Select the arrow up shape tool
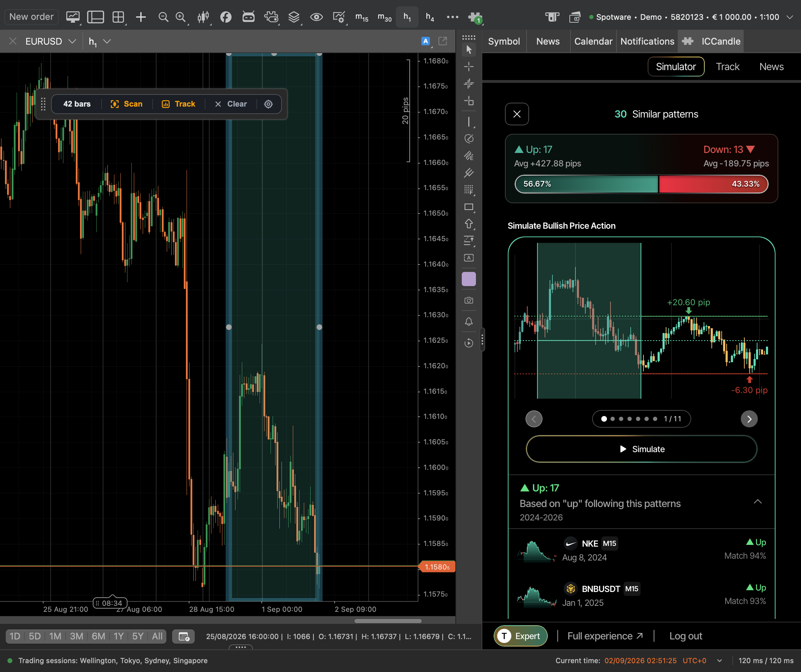Image resolution: width=801 pixels, height=672 pixels. [x=469, y=224]
